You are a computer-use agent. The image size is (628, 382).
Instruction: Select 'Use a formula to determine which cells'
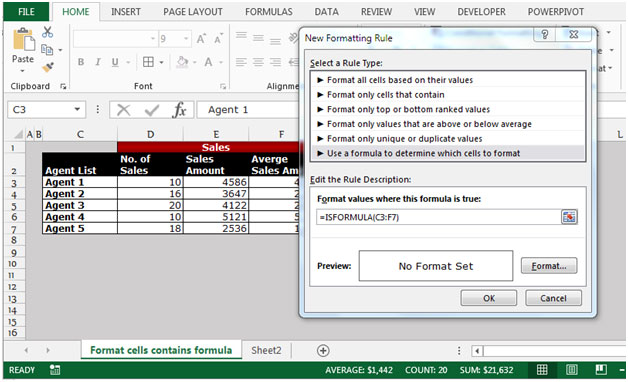click(448, 153)
